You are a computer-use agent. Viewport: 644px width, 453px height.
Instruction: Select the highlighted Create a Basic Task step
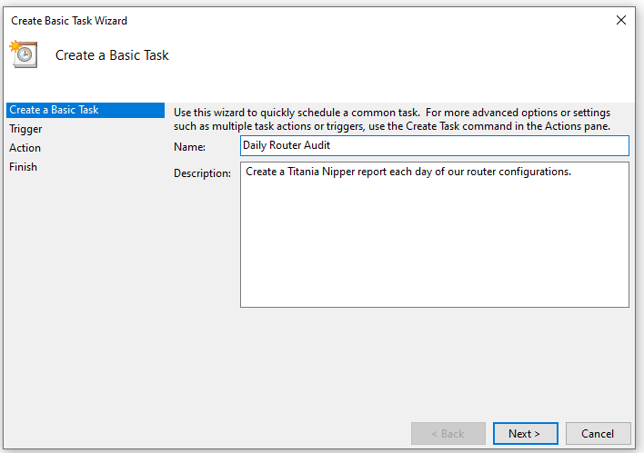point(54,110)
